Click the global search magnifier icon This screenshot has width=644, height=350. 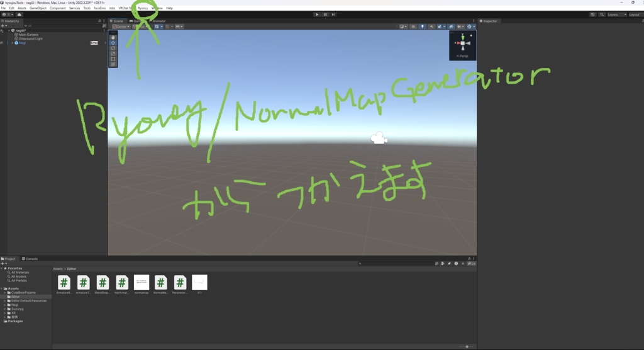tap(602, 14)
